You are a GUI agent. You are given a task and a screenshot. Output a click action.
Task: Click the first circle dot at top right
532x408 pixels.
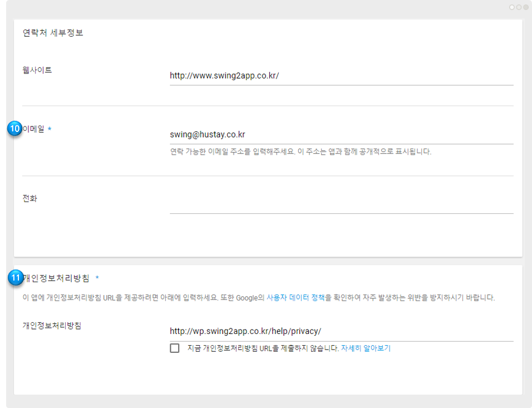coord(511,7)
